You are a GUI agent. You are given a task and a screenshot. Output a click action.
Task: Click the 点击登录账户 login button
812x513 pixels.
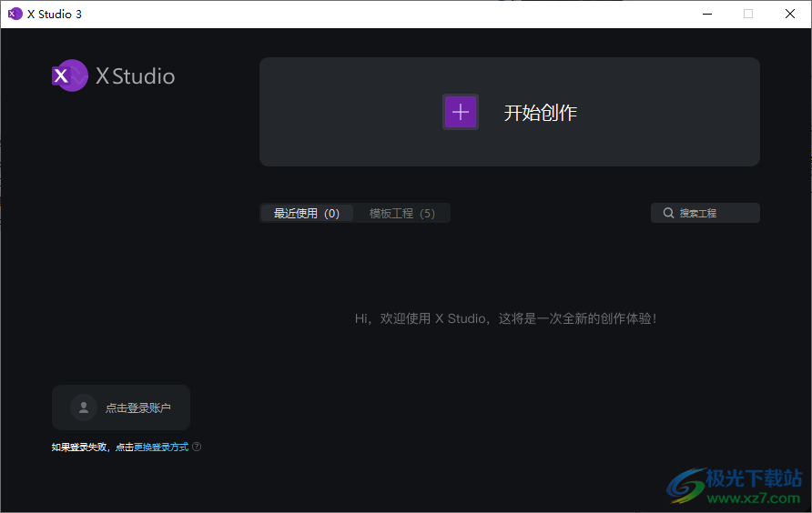coord(121,407)
